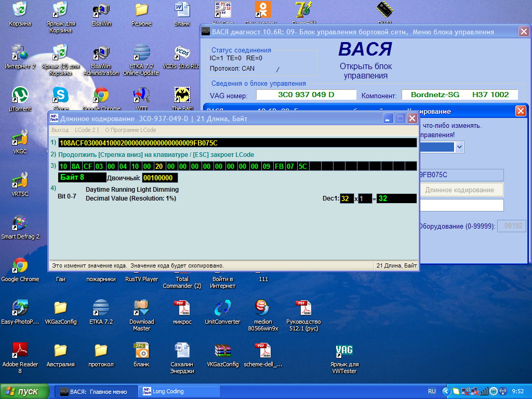The image size is (532, 399).
Task: Switch to ВАСЯ: Главное меню taskbar item
Action: [96, 392]
